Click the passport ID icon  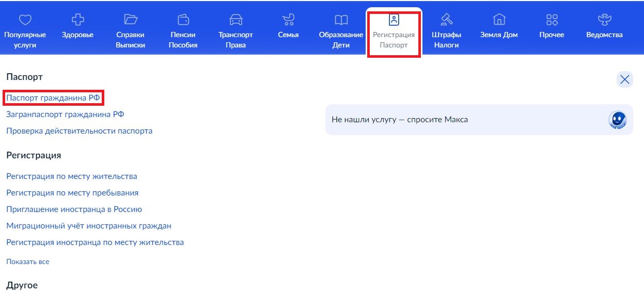point(394,20)
